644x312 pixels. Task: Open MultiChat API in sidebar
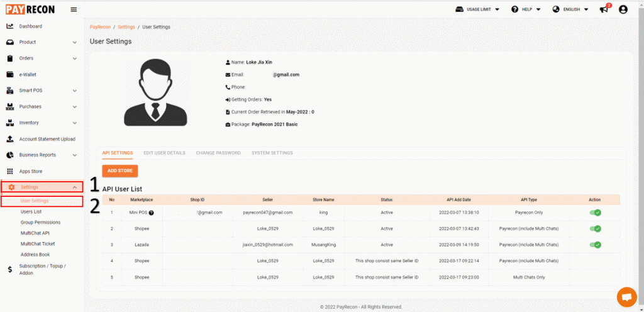tap(35, 233)
